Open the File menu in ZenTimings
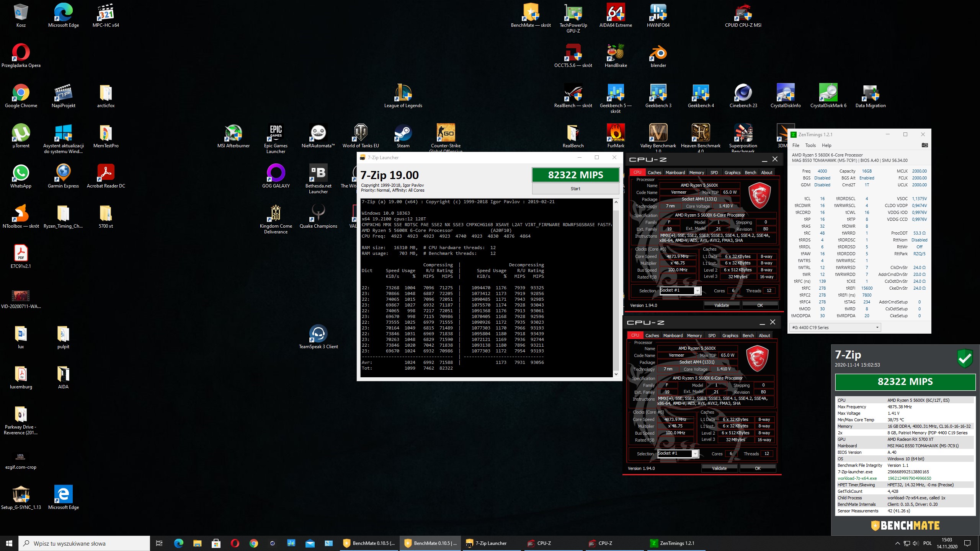This screenshot has width=980, height=551. coord(795,145)
